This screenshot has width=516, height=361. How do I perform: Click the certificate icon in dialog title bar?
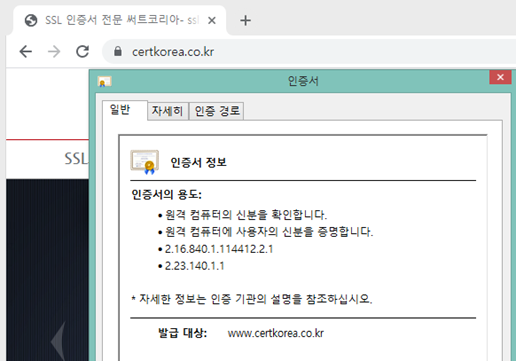pyautogui.click(x=104, y=81)
